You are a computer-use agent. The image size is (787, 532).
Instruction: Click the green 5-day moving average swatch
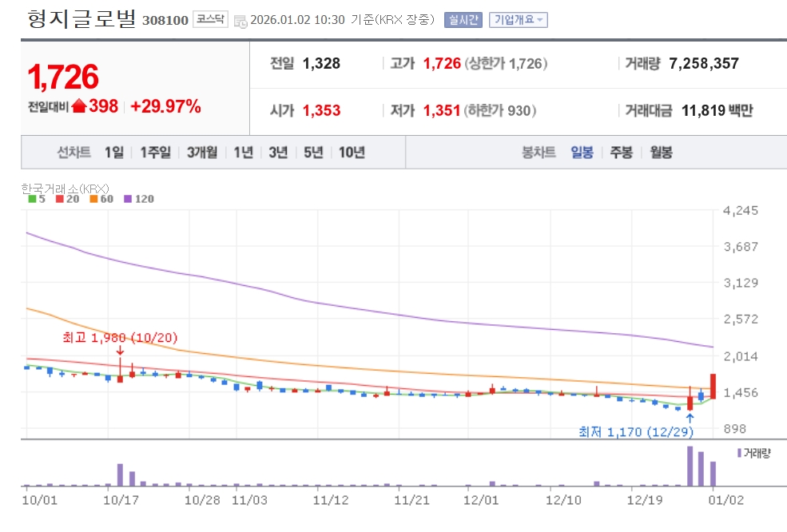[x=32, y=199]
